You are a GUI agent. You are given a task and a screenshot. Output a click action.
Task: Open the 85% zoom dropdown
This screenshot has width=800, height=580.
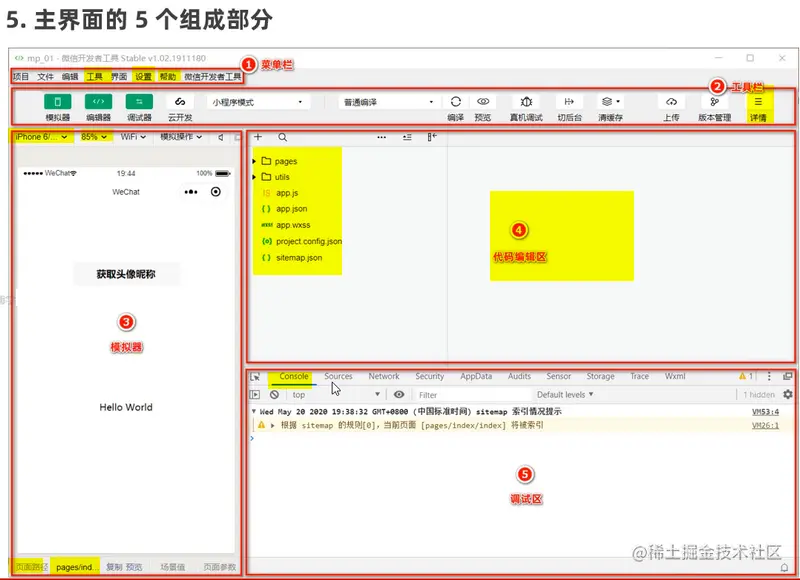pyautogui.click(x=94, y=137)
